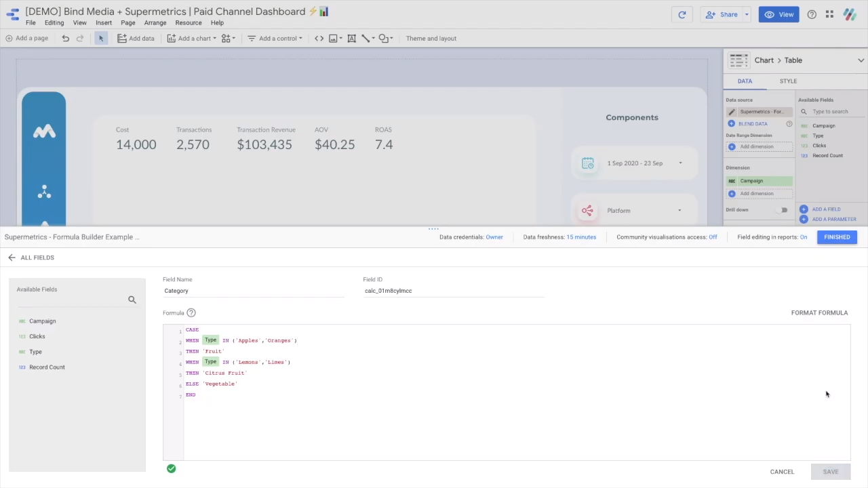
Task: Open the Arrange menu
Action: [155, 23]
